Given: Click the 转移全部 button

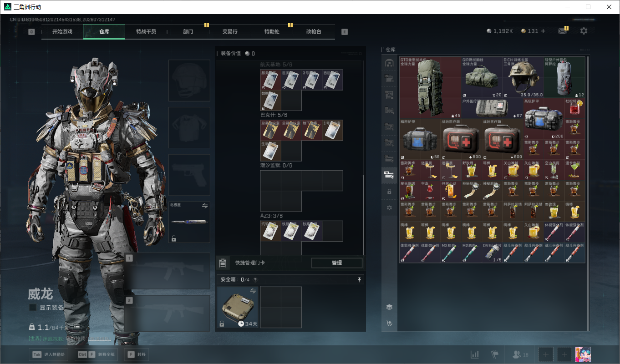Looking at the screenshot, I should (x=97, y=354).
